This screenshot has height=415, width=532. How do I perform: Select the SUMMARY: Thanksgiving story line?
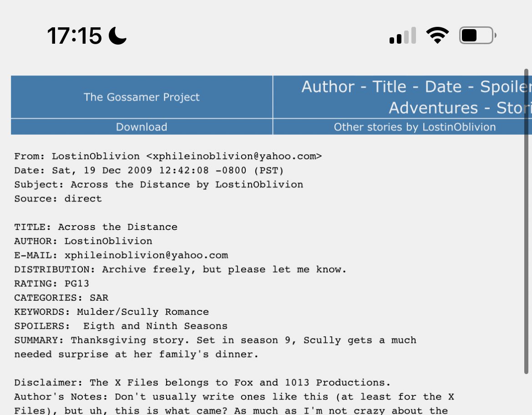point(215,340)
